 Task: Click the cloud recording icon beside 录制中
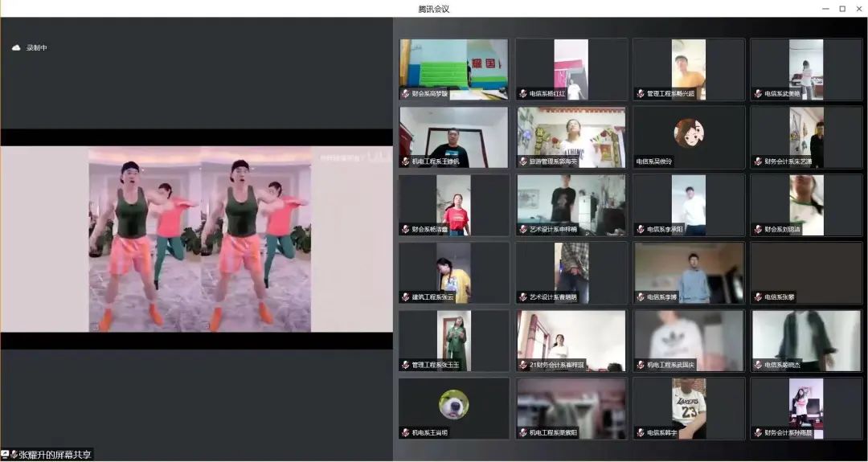(16, 47)
